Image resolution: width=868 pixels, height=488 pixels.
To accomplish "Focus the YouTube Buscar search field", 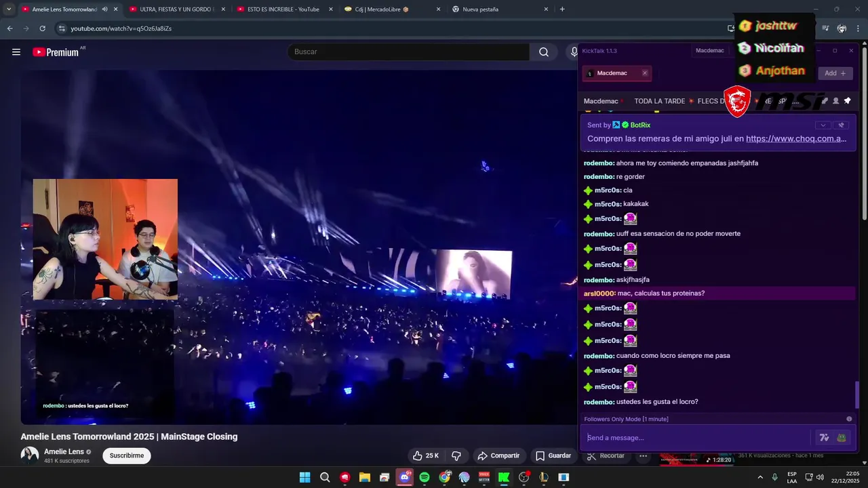I will (x=409, y=52).
